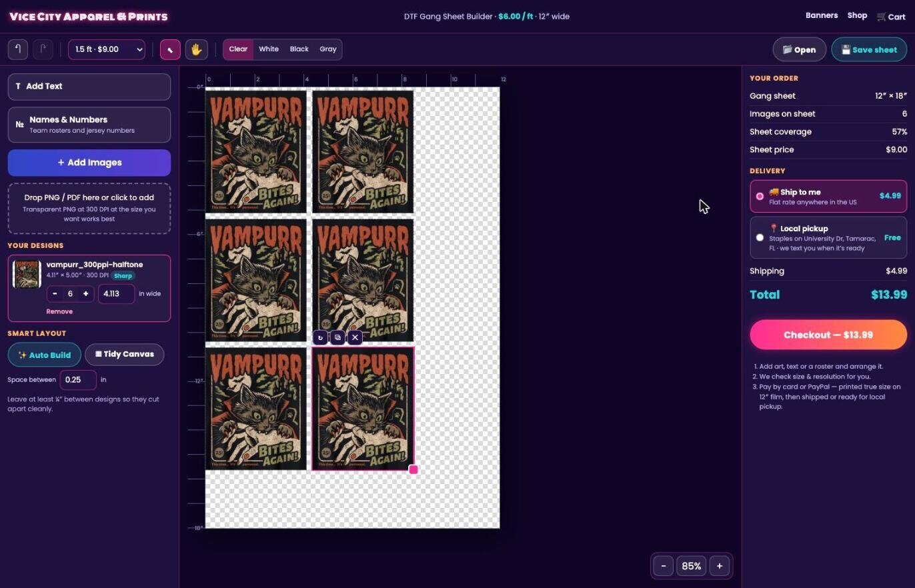Image resolution: width=915 pixels, height=588 pixels.
Task: Zoom out with the minus button
Action: click(664, 566)
